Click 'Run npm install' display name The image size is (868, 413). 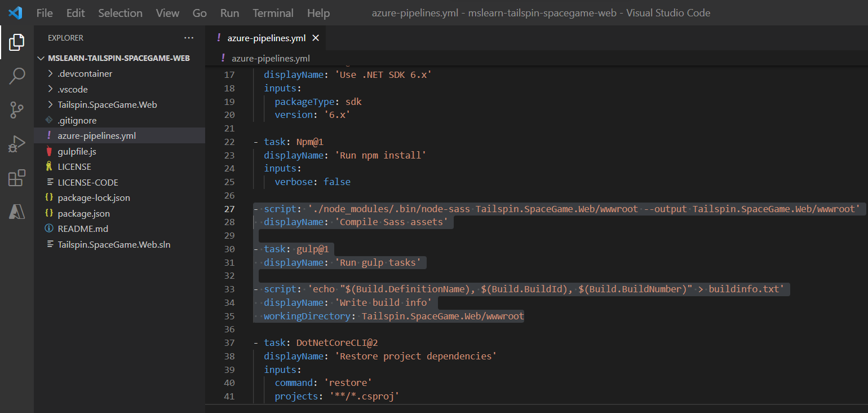[380, 155]
